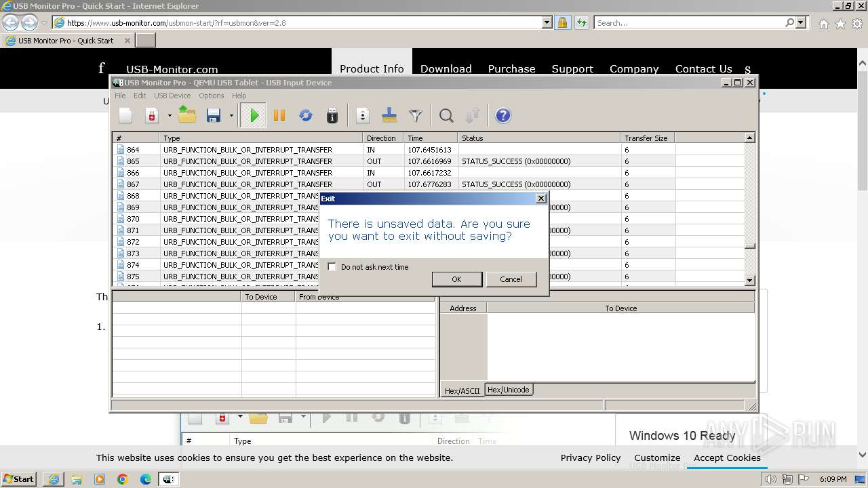This screenshot has width=868, height=488.
Task: Click the green Start capture play button
Action: [254, 116]
